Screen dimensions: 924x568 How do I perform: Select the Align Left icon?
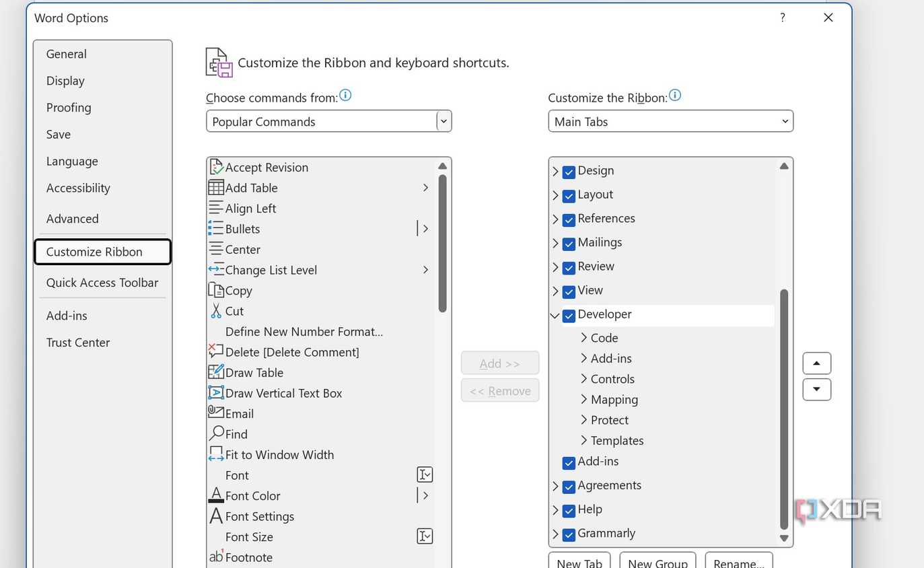click(216, 208)
